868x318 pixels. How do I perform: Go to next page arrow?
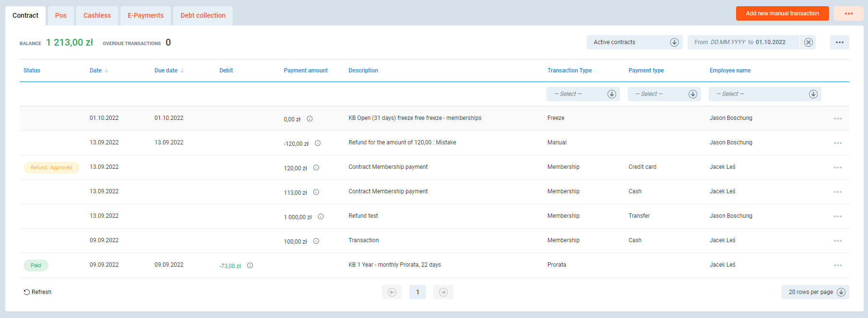tap(443, 292)
